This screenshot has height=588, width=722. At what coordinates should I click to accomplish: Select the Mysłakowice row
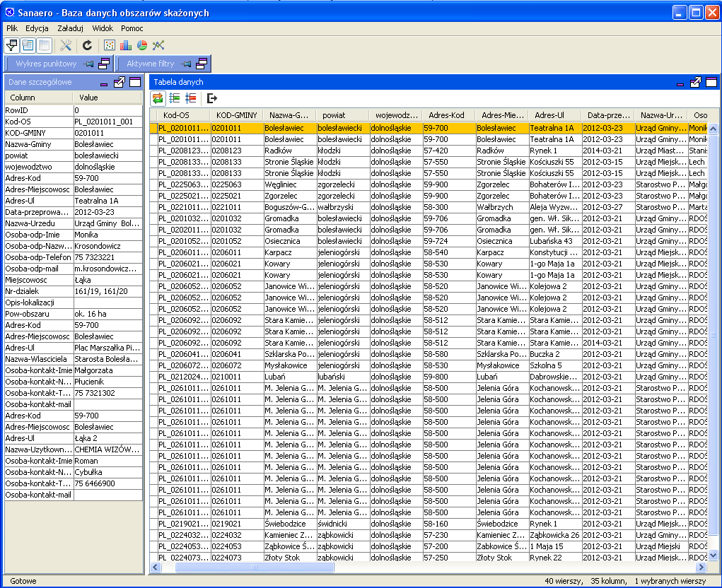coord(429,365)
